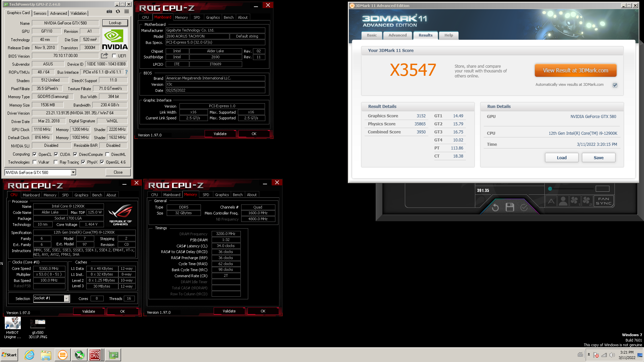
Task: Click the apply checkmark icon in the fan utility
Action: [524, 208]
